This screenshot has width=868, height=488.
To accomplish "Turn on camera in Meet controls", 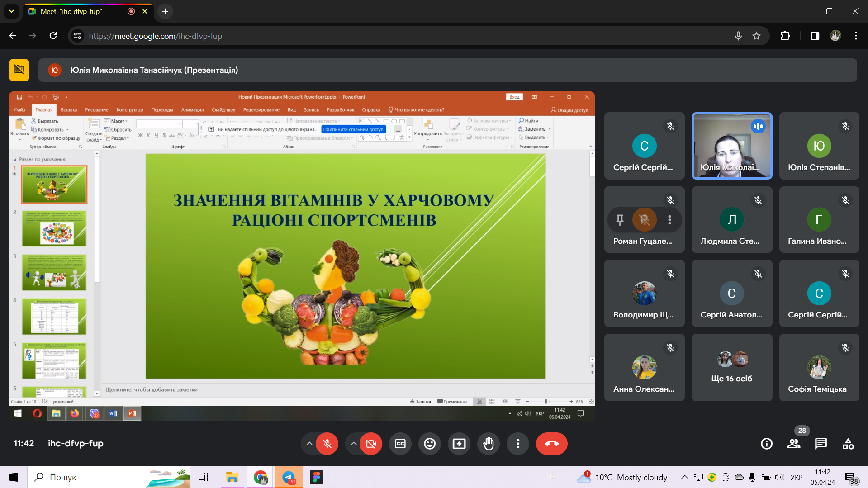I will point(371,444).
